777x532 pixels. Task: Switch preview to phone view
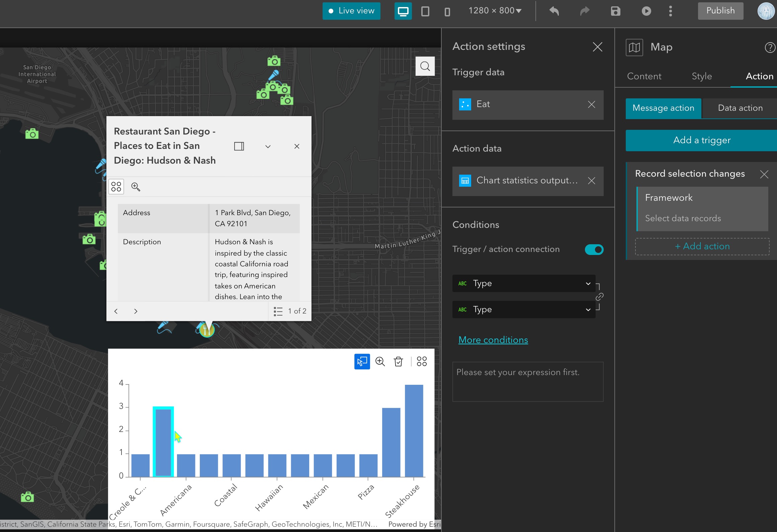pyautogui.click(x=447, y=11)
